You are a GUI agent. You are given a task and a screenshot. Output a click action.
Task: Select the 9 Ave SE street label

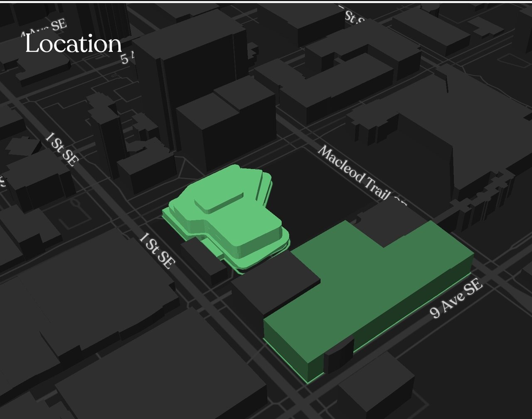(x=456, y=298)
